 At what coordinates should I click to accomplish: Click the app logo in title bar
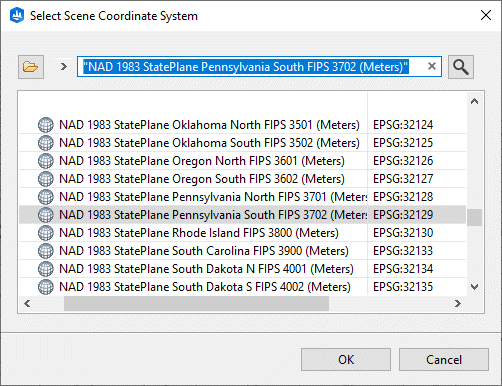(x=17, y=15)
